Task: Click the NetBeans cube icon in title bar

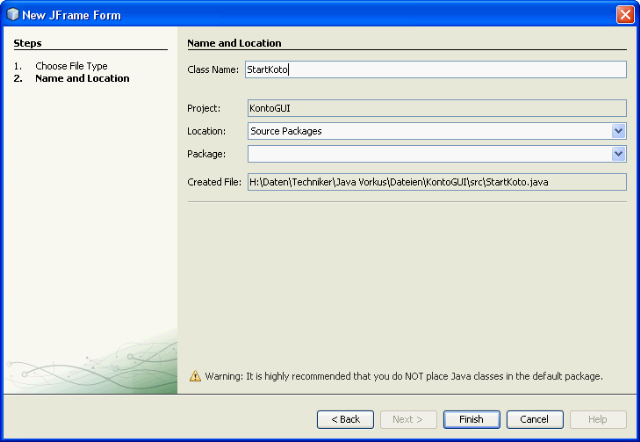Action: pos(12,13)
